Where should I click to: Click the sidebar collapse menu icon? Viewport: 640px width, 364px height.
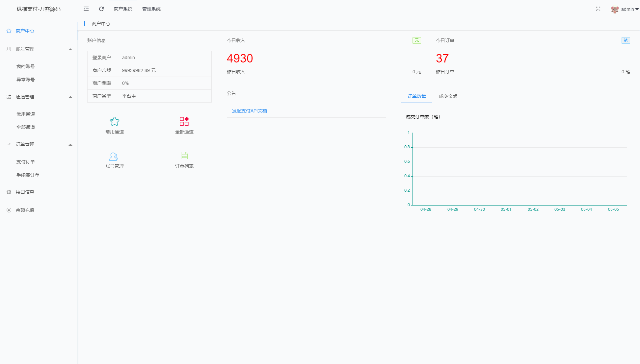coord(86,9)
